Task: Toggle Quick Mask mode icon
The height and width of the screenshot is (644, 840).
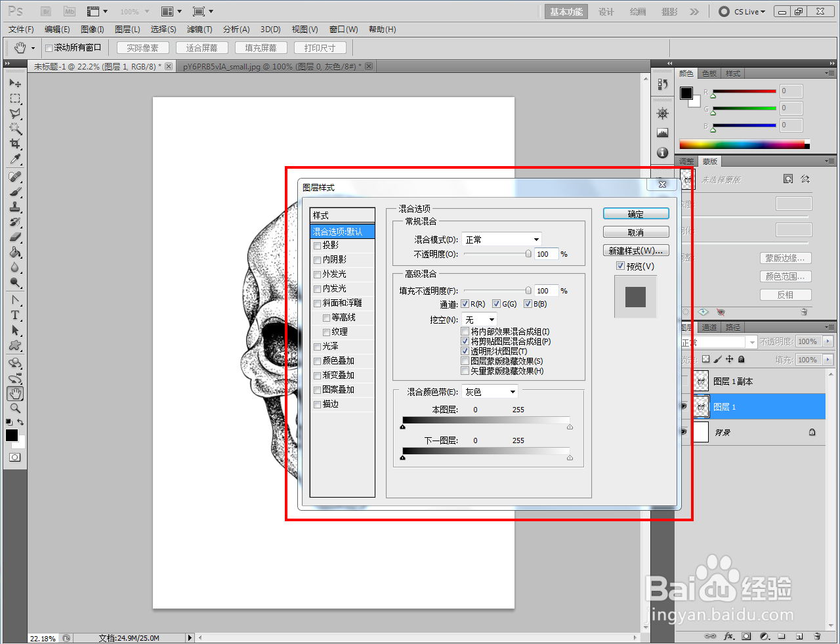Action: pos(14,457)
